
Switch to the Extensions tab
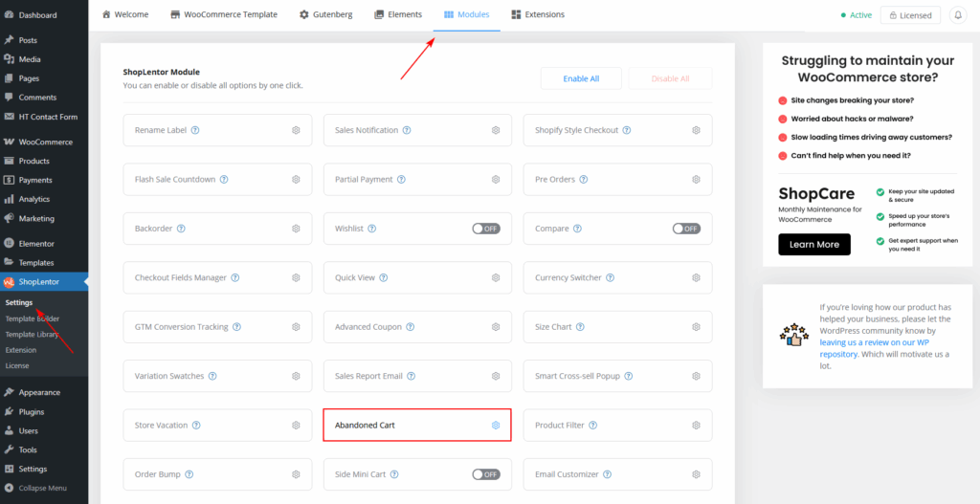click(x=538, y=14)
